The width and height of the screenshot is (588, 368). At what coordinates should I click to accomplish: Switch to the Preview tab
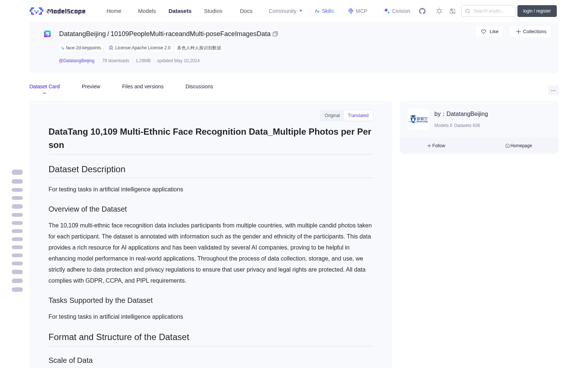coord(91,86)
